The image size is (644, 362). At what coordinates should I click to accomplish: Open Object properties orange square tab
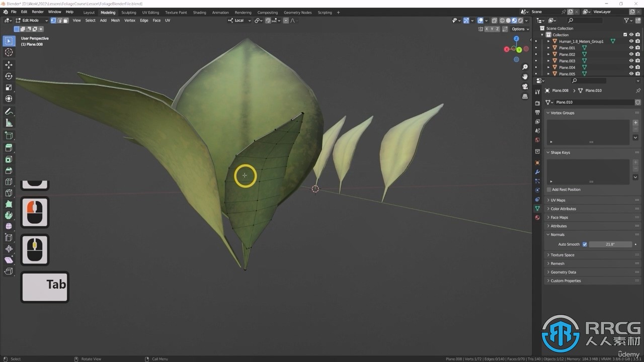coord(537,163)
